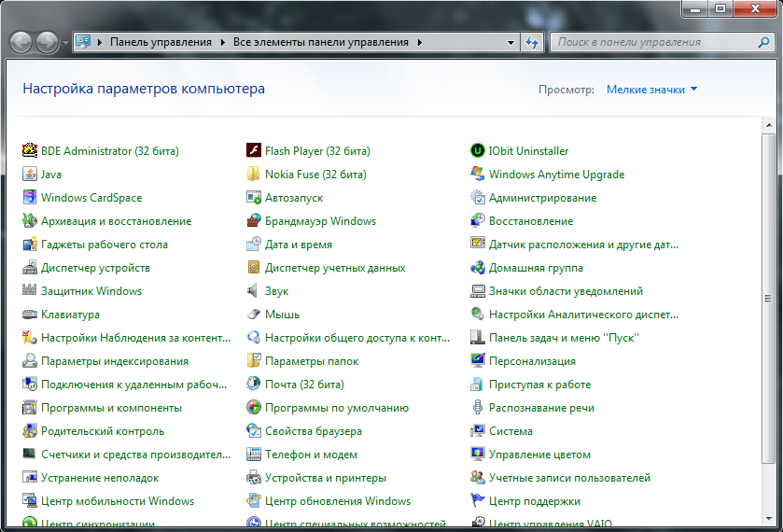Click the scrollbar down arrow
This screenshot has height=532, width=783.
(x=768, y=518)
